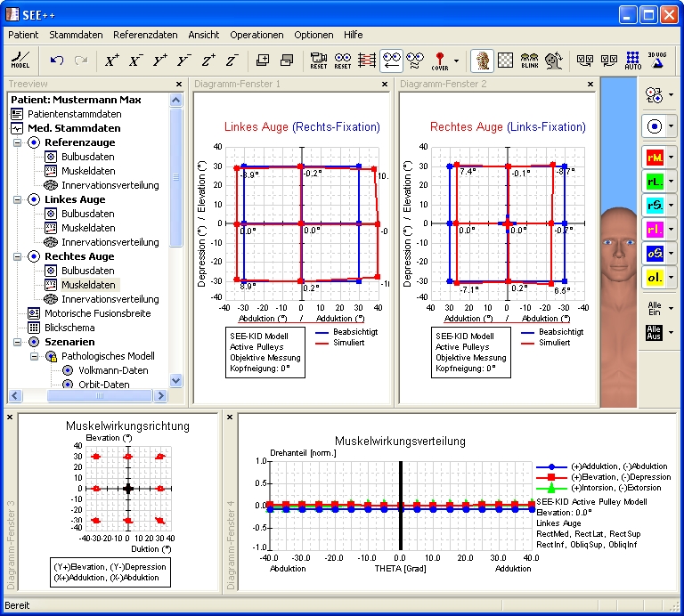Click the X+ rotation icon
Image resolution: width=684 pixels, height=616 pixels.
tap(112, 61)
